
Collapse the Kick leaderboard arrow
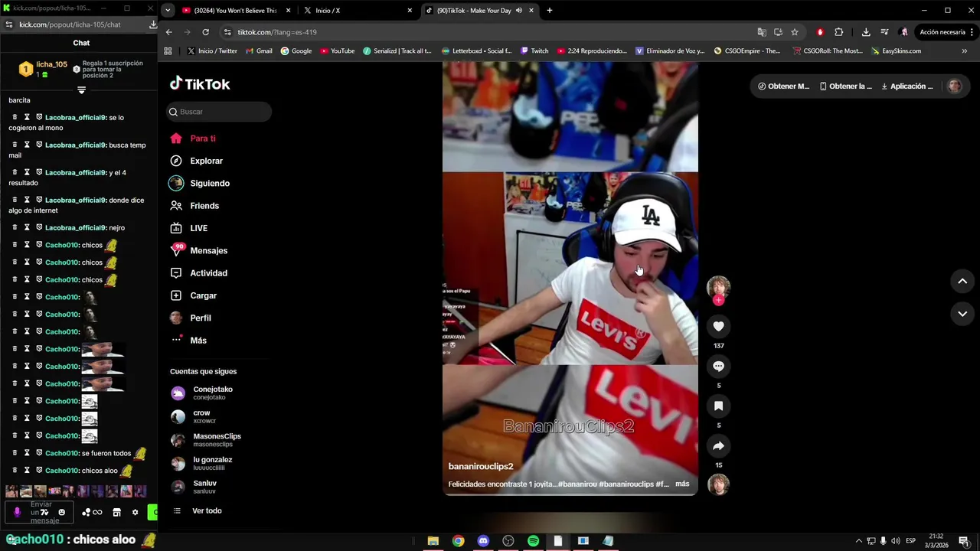[x=81, y=90]
